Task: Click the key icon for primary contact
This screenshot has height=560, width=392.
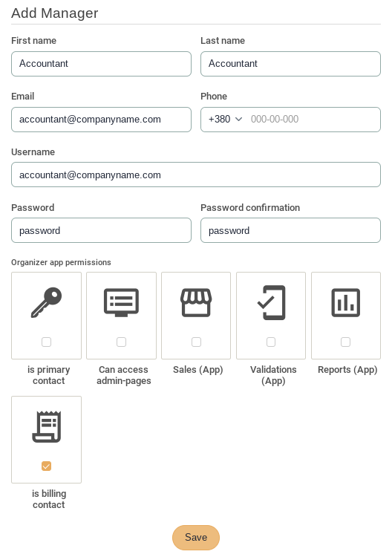Action: (47, 302)
